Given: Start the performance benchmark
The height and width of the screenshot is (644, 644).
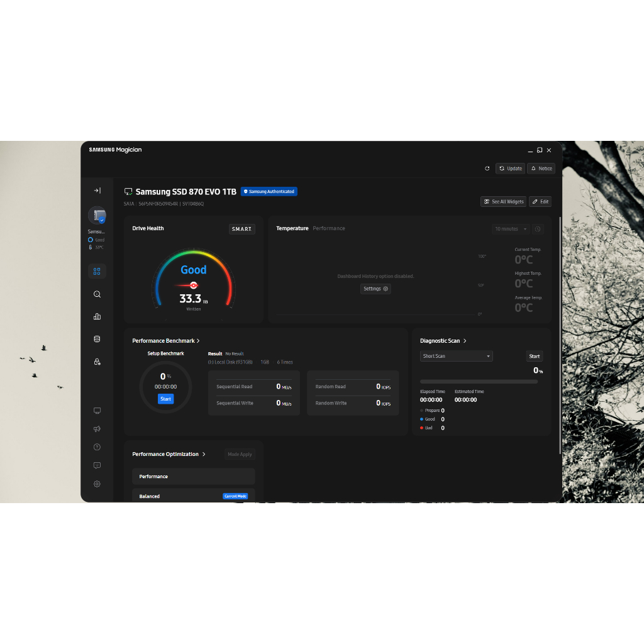Looking at the screenshot, I should point(165,399).
